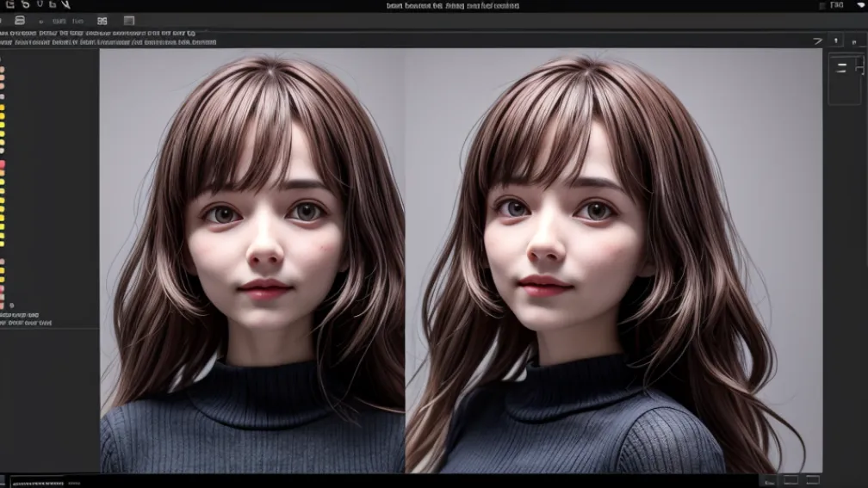This screenshot has height=488, width=868.
Task: Click the gray square panel icon in the toolbar
Action: [129, 21]
